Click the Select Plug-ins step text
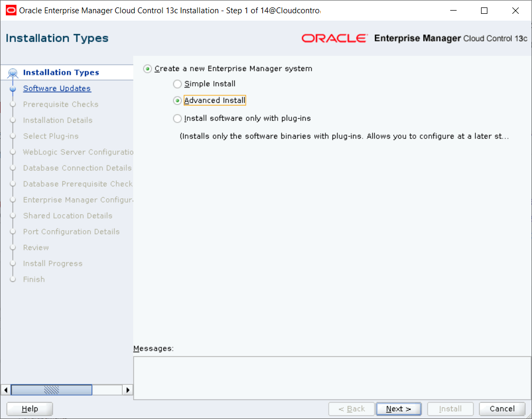Image resolution: width=532 pixels, height=419 pixels. [x=51, y=136]
